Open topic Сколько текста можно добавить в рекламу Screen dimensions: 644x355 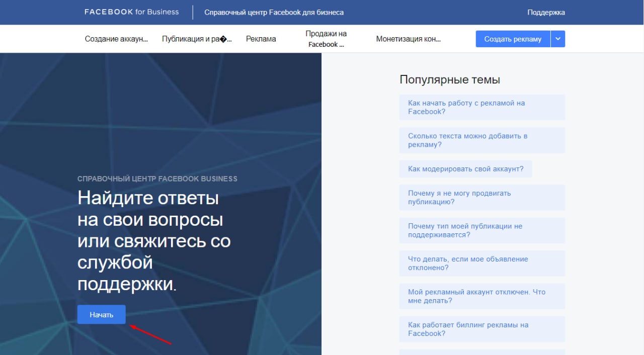coord(482,140)
